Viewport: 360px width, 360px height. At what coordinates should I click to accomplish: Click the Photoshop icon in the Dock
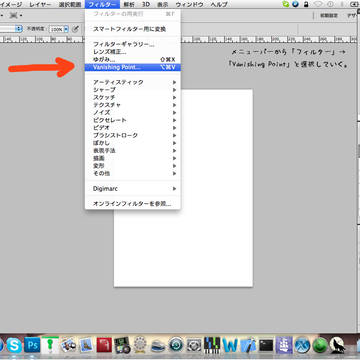(32, 345)
